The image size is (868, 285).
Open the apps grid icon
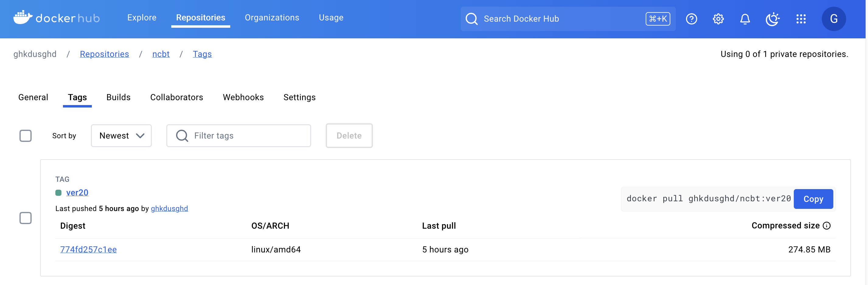coord(800,19)
